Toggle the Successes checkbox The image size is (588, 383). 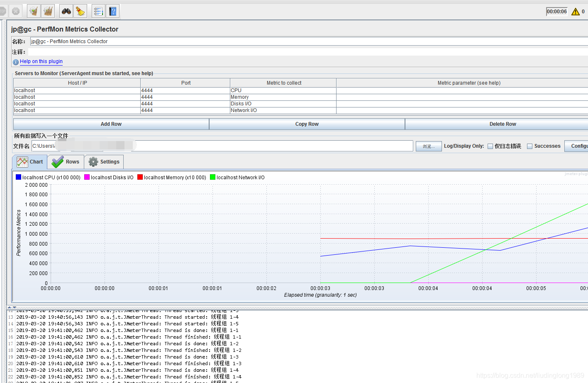click(529, 146)
